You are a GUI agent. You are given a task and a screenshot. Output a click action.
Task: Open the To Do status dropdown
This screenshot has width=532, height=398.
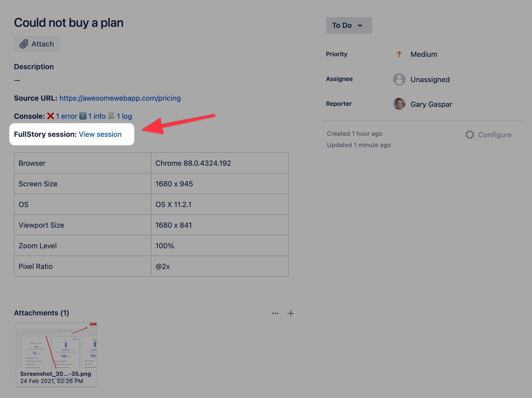pos(349,25)
